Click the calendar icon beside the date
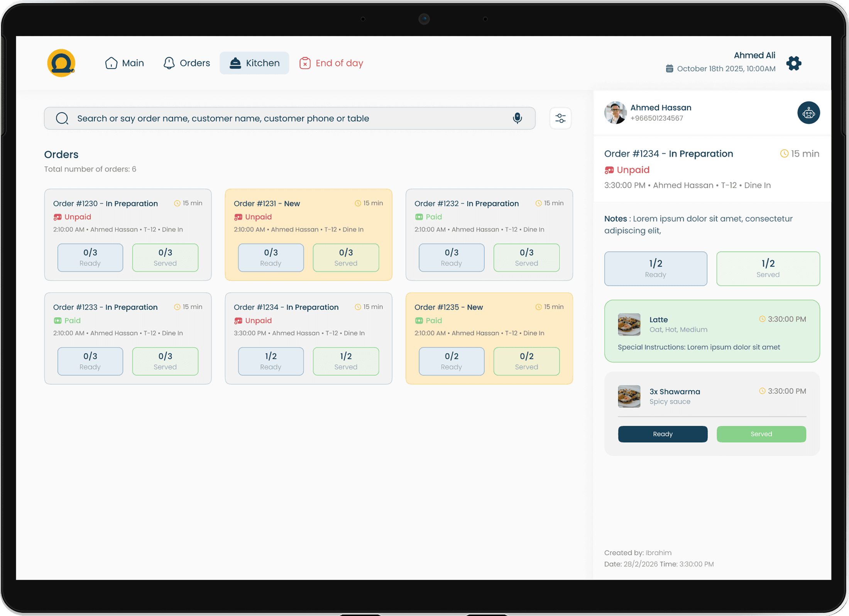Image resolution: width=849 pixels, height=616 pixels. [x=669, y=68]
